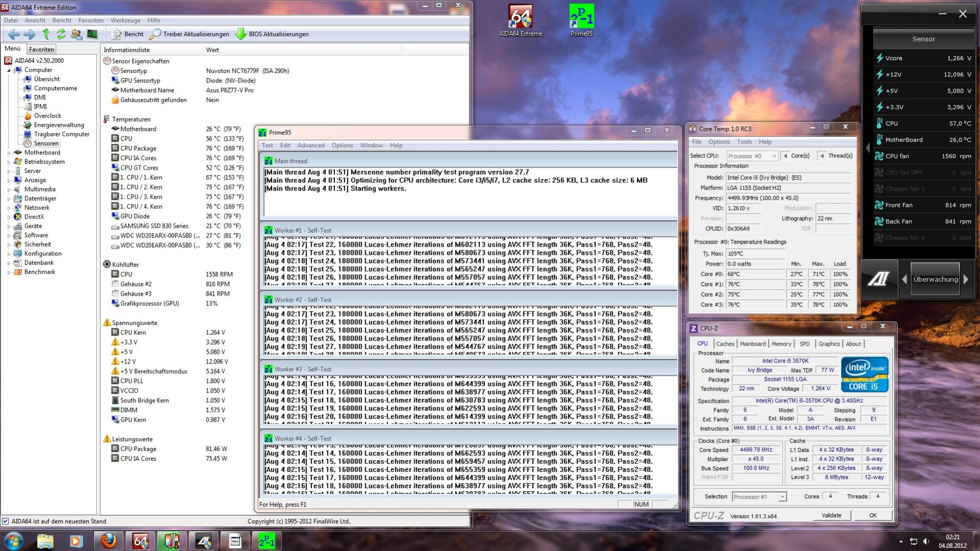
Task: Switch to AIDA64 via its taskbar icon
Action: pos(140,541)
